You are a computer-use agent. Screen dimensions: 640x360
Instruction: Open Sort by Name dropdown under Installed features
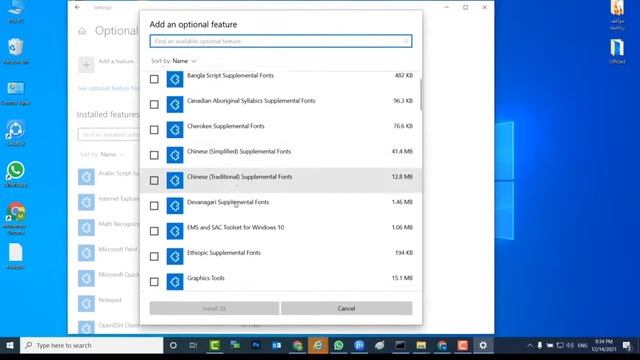tap(102, 154)
